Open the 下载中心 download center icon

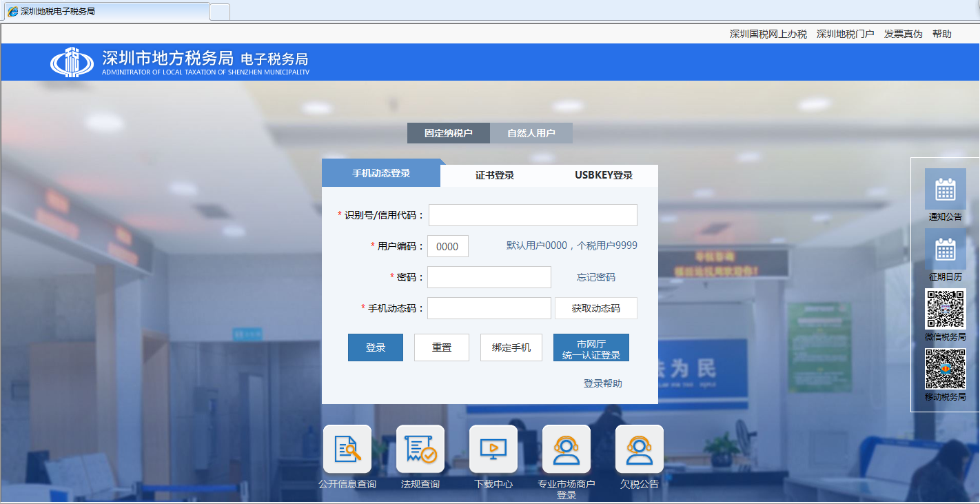pos(493,449)
